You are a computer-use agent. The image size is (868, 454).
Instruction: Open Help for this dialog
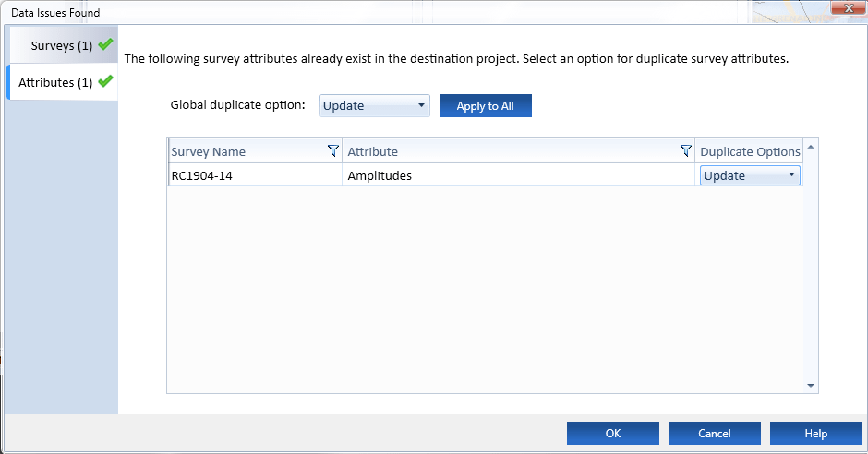coord(815,434)
